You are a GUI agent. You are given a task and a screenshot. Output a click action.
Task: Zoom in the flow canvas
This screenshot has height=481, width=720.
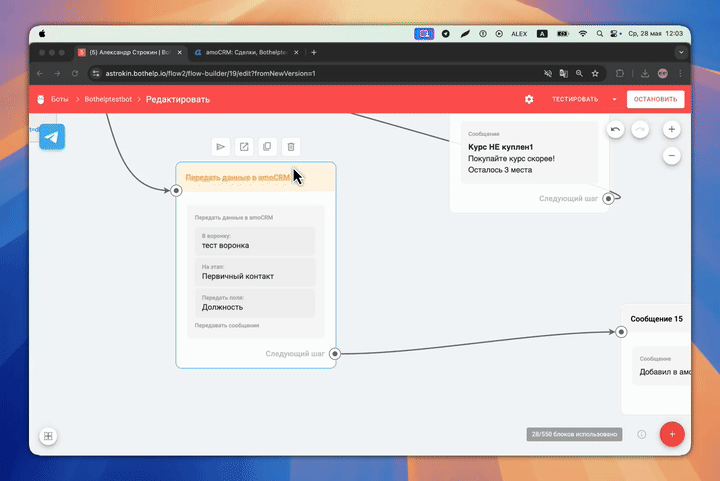click(671, 129)
